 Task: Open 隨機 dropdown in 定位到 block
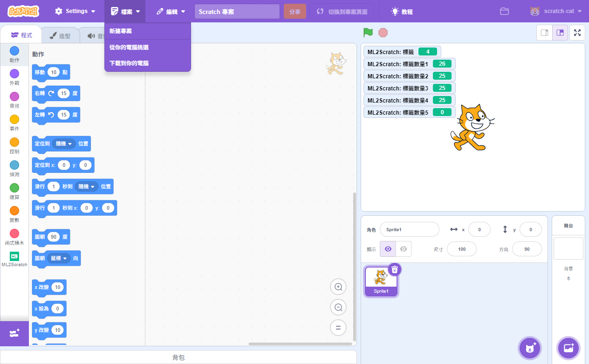pyautogui.click(x=64, y=144)
